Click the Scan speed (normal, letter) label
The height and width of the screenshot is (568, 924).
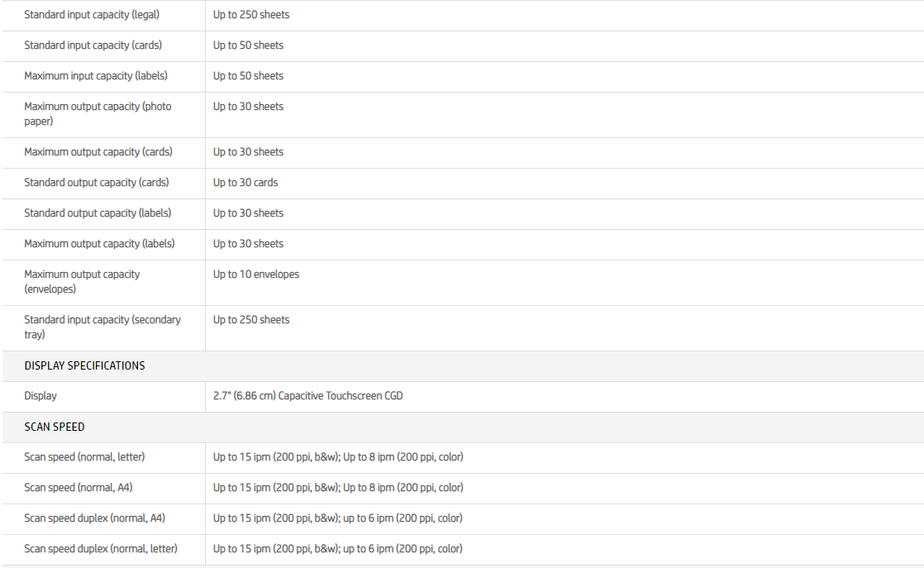[x=84, y=457]
